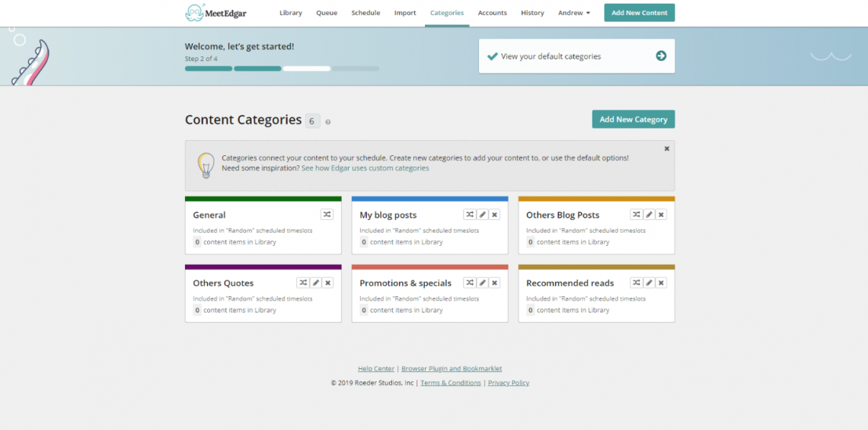868x430 pixels.
Task: Remove the Others Quotes category
Action: click(328, 283)
